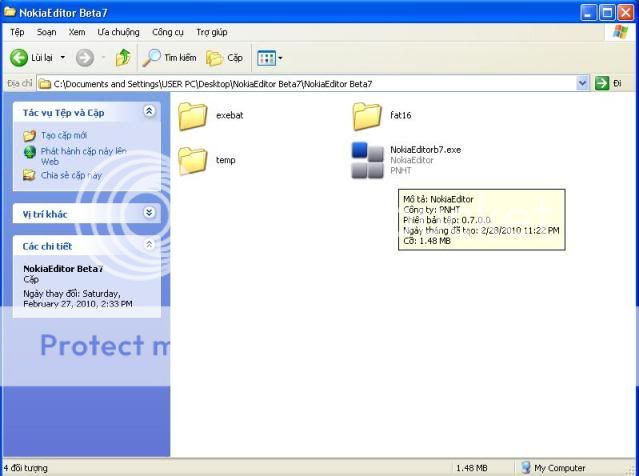Open the temp folder
This screenshot has width=639, height=476.
(x=192, y=160)
